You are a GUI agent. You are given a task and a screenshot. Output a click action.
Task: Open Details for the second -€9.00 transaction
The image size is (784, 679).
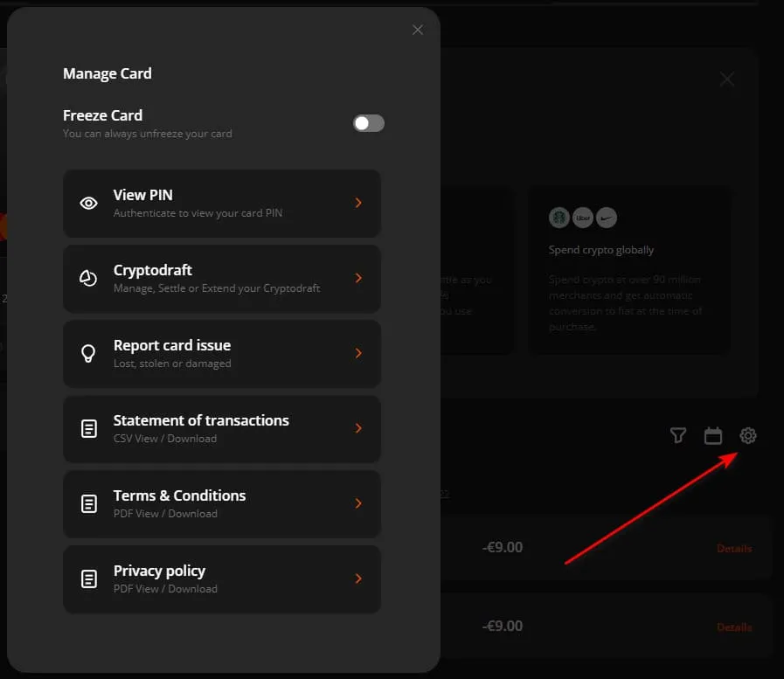click(734, 627)
